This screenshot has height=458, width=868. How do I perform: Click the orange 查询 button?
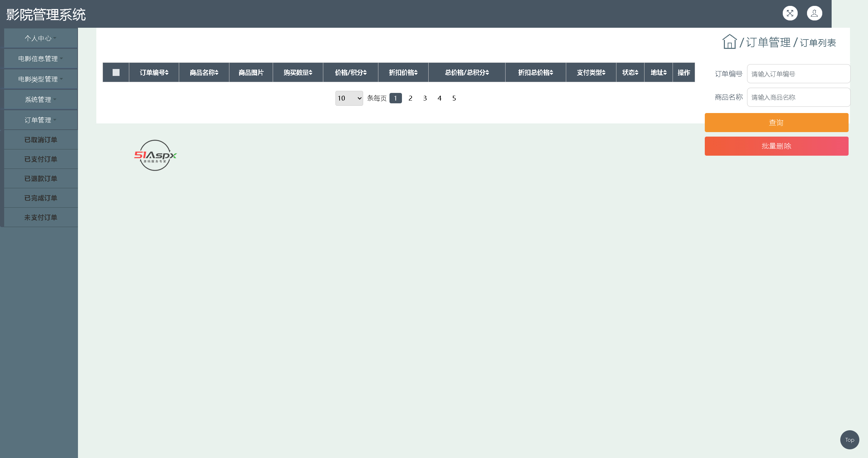pyautogui.click(x=776, y=122)
